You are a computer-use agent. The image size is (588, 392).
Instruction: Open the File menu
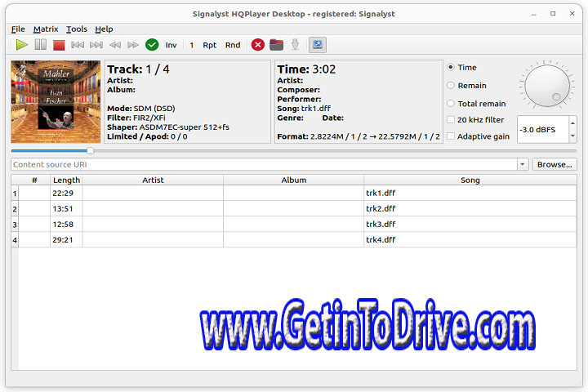[18, 29]
